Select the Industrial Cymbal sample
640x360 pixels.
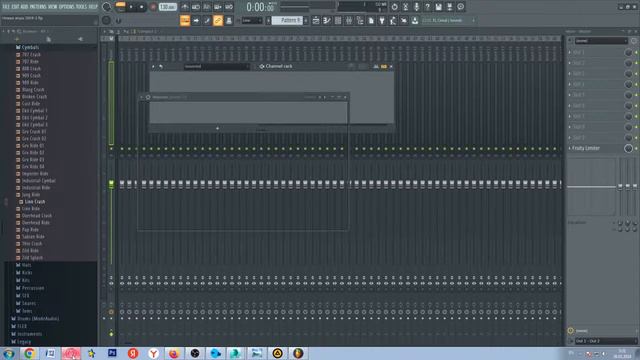(36, 180)
